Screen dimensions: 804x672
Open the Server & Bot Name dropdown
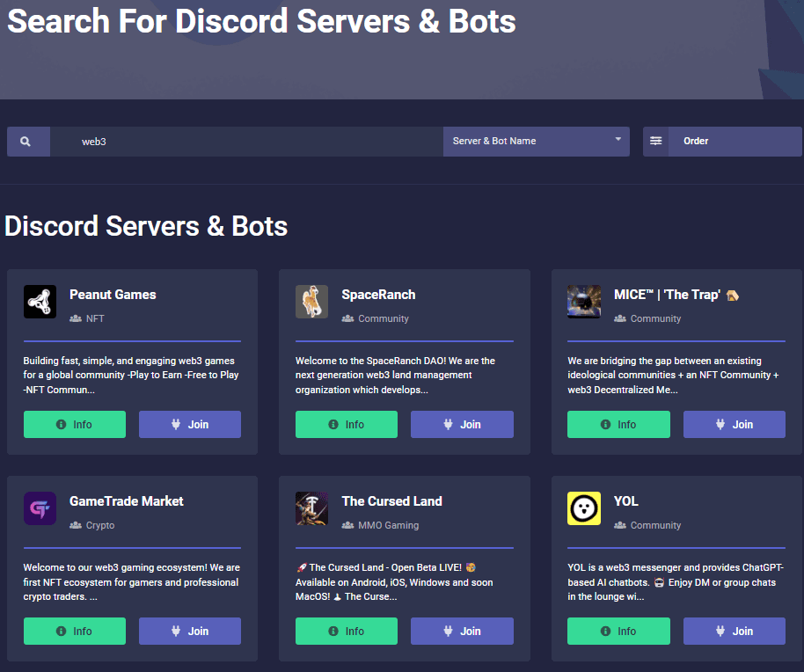pos(537,142)
